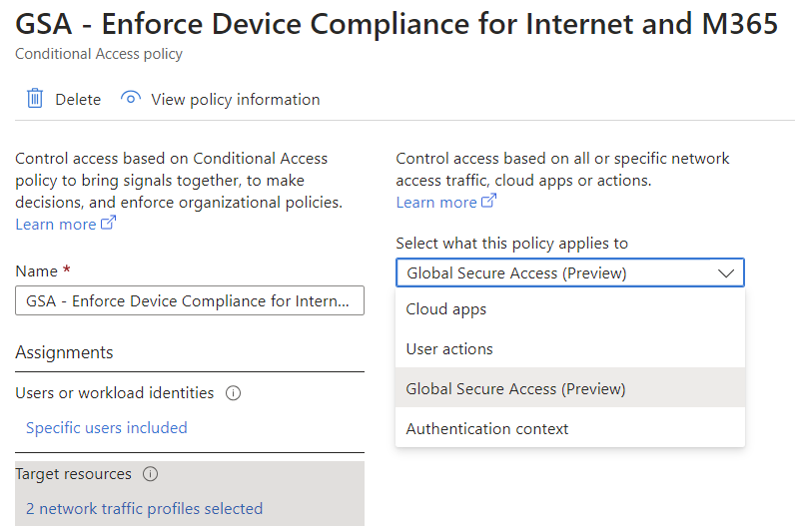Click info icon next to Target resources

[x=151, y=474]
